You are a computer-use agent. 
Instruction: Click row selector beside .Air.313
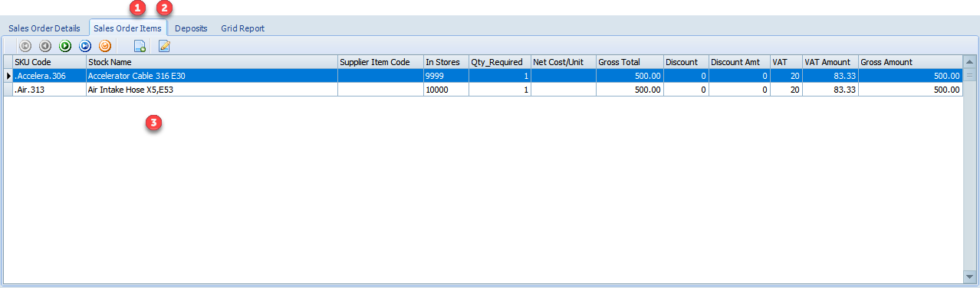(x=8, y=90)
